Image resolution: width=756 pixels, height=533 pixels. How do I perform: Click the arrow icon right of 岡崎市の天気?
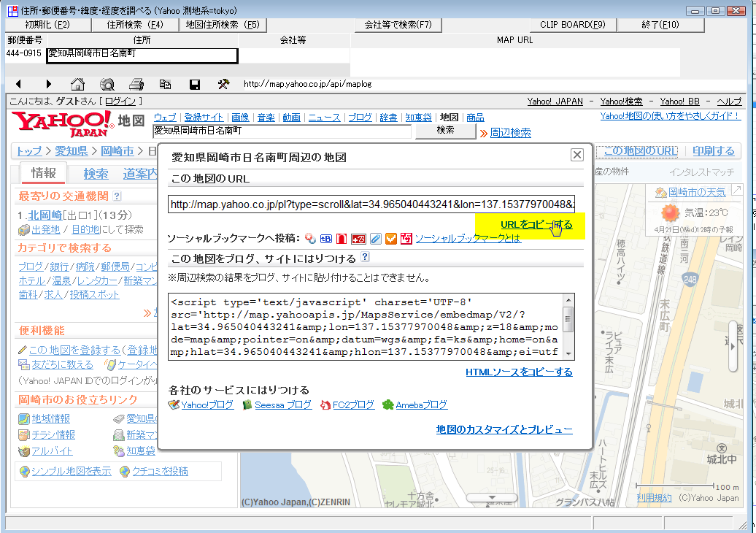736,191
